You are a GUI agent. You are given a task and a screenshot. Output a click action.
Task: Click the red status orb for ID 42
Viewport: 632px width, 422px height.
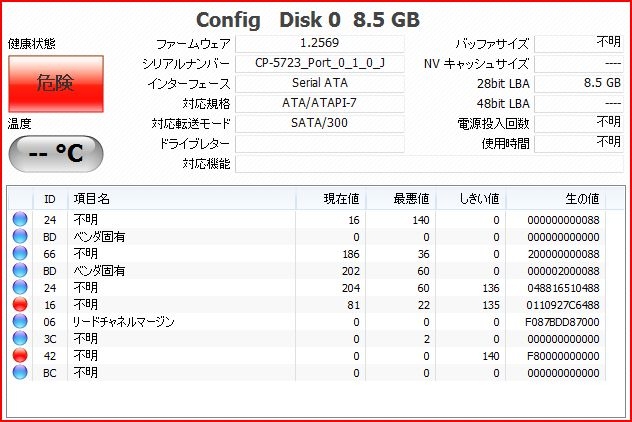tap(19, 355)
